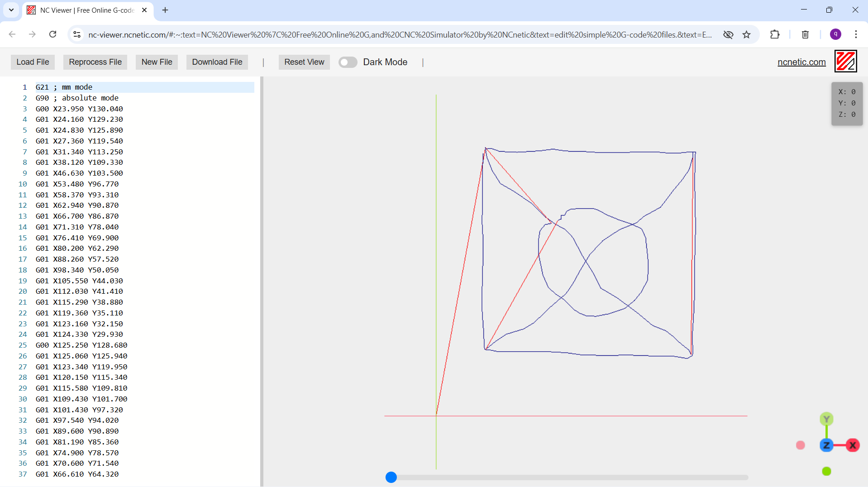Screen dimensions: 868x487
Task: Click the browser back arrow
Action: (12, 34)
